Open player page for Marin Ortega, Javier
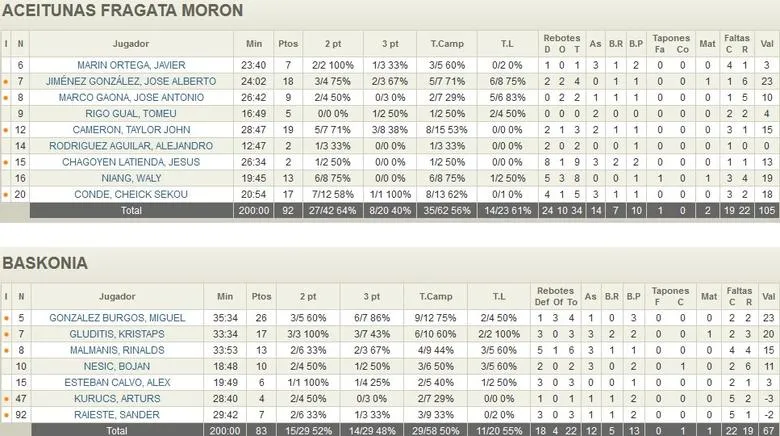780x436 pixels. click(132, 66)
